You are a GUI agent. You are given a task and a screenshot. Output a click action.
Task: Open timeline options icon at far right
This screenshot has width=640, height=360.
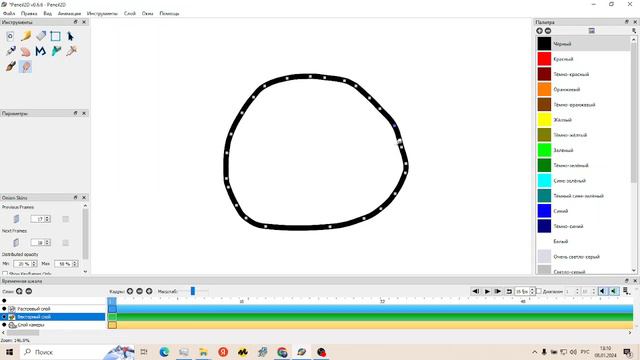(x=627, y=291)
